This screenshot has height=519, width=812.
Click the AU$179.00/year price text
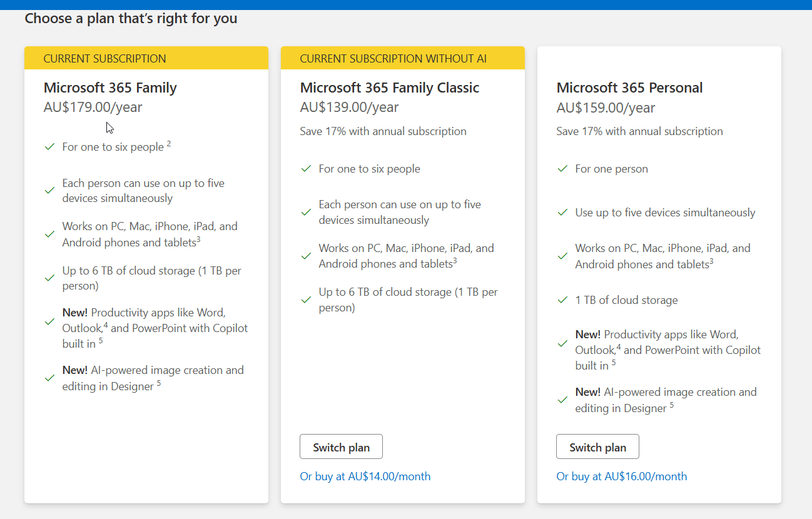pos(93,107)
